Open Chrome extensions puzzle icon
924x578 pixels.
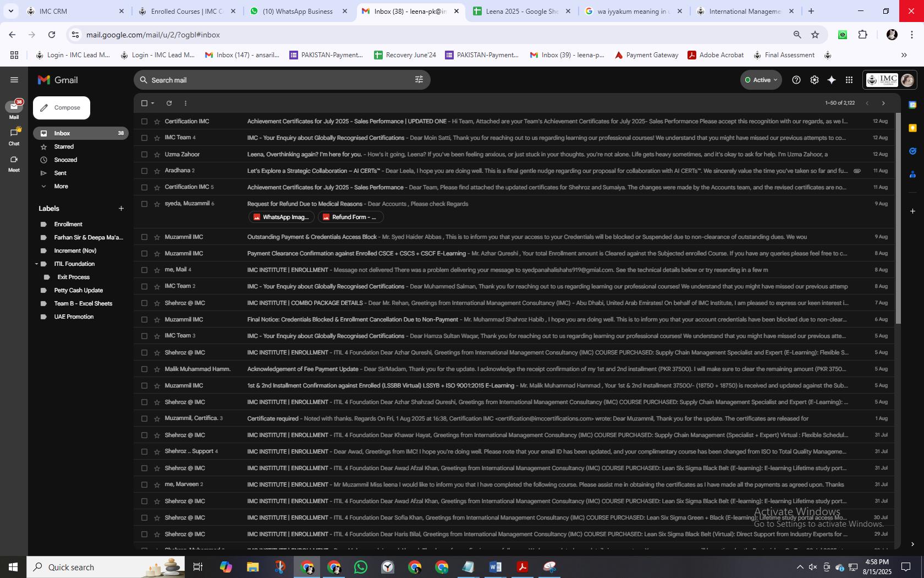click(x=862, y=35)
